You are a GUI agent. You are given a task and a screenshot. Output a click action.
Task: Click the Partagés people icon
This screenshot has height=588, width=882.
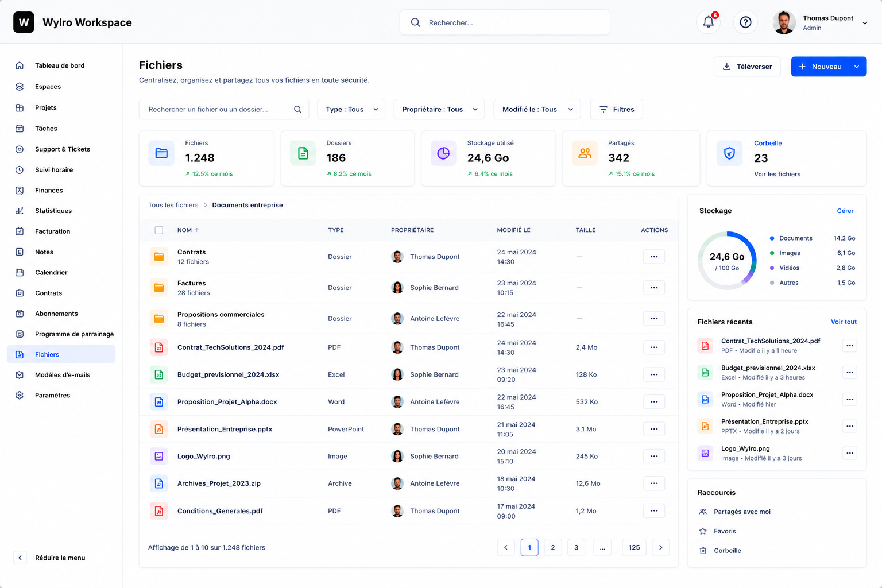click(x=585, y=153)
